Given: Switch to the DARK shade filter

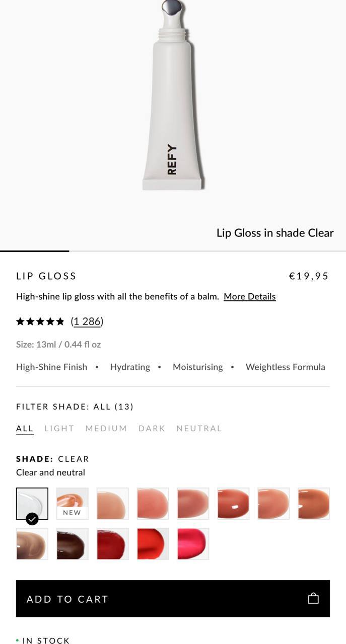Looking at the screenshot, I should pos(152,429).
